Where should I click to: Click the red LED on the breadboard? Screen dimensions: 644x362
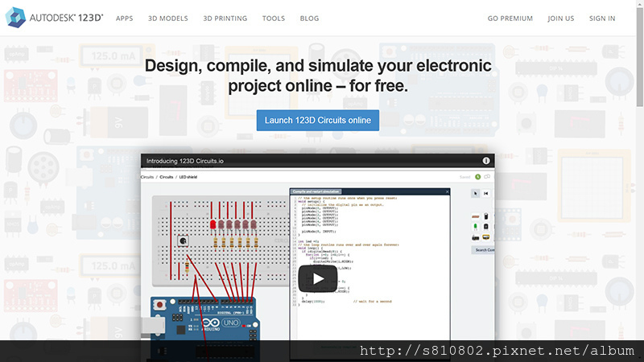[x=213, y=224]
